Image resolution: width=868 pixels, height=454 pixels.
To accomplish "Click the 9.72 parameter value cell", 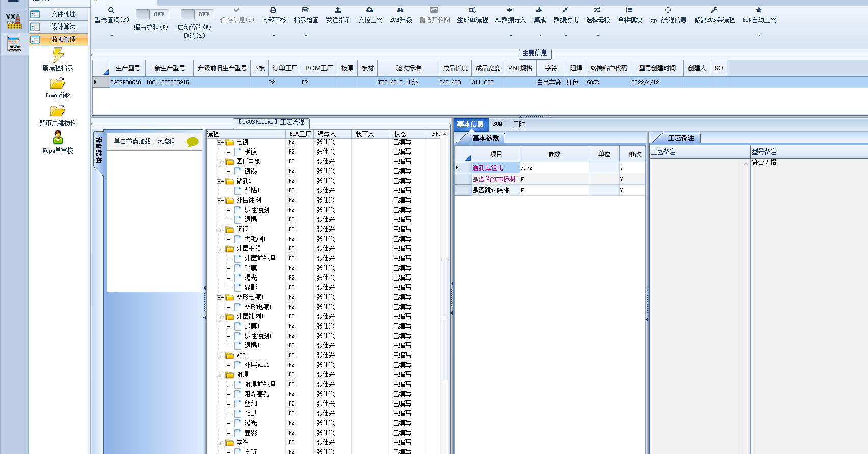I will pyautogui.click(x=554, y=168).
